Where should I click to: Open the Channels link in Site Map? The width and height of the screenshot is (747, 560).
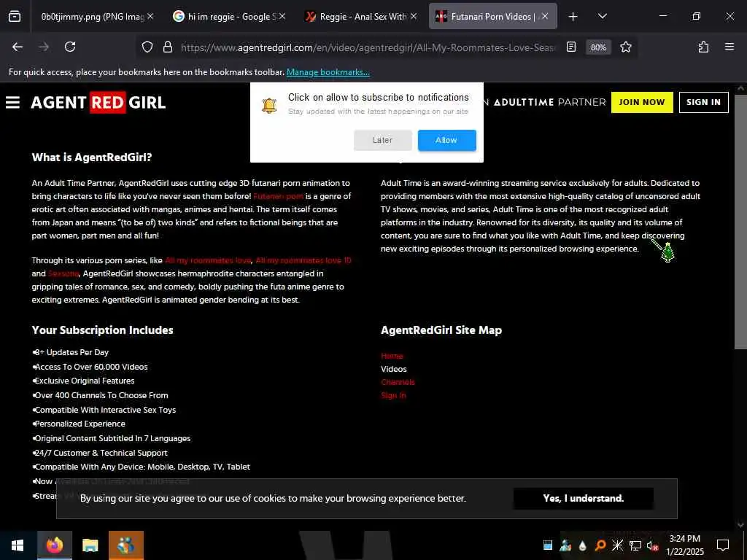[398, 382]
